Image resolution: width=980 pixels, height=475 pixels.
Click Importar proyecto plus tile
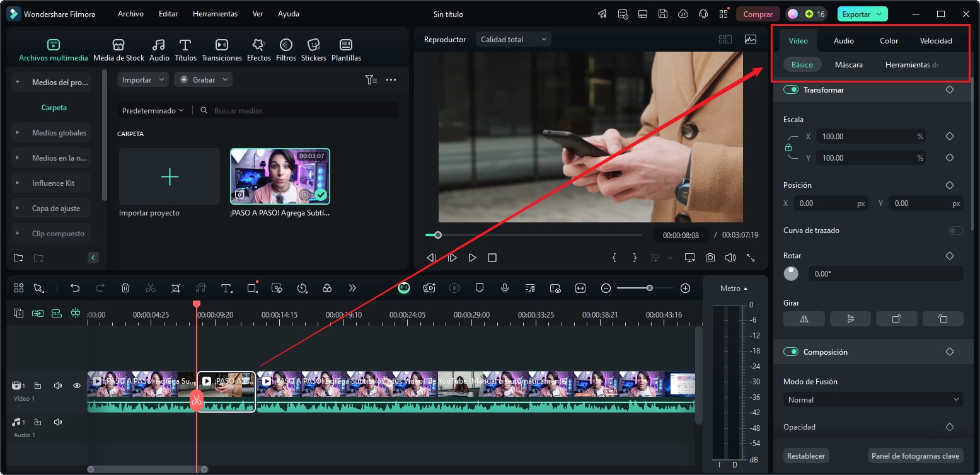click(x=170, y=177)
